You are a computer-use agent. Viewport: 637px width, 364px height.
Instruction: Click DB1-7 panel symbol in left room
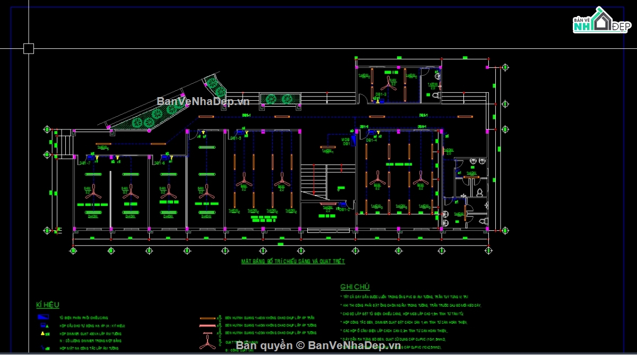91,157
